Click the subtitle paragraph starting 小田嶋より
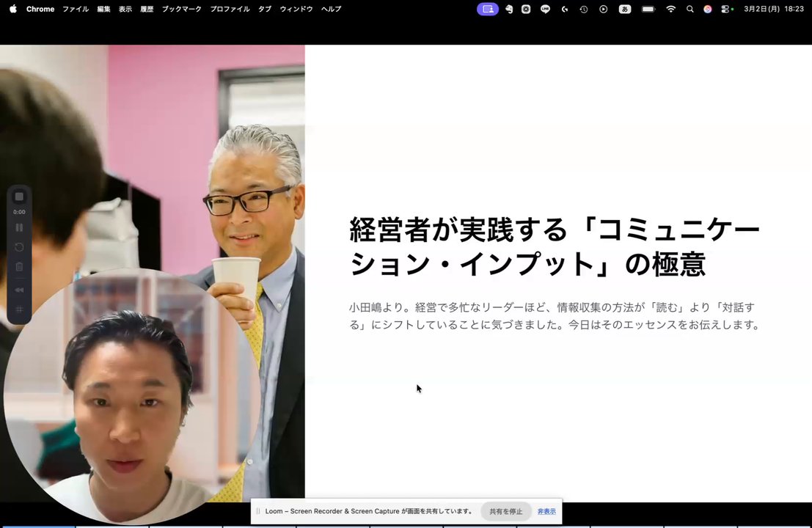Image resolution: width=812 pixels, height=528 pixels. point(555,316)
